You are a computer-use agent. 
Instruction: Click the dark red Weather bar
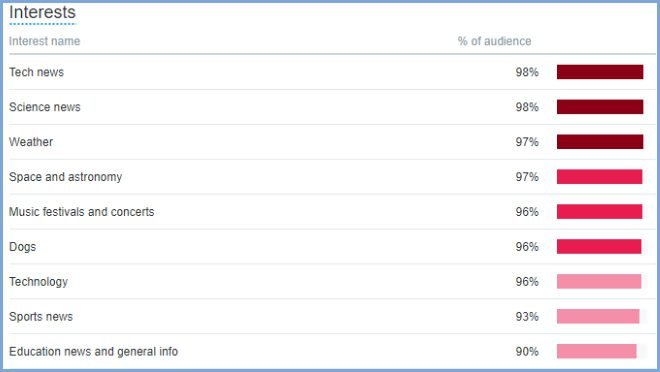(600, 142)
